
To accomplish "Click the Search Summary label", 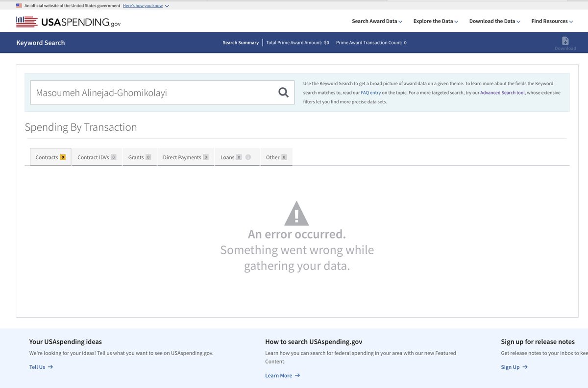I will coord(241,43).
